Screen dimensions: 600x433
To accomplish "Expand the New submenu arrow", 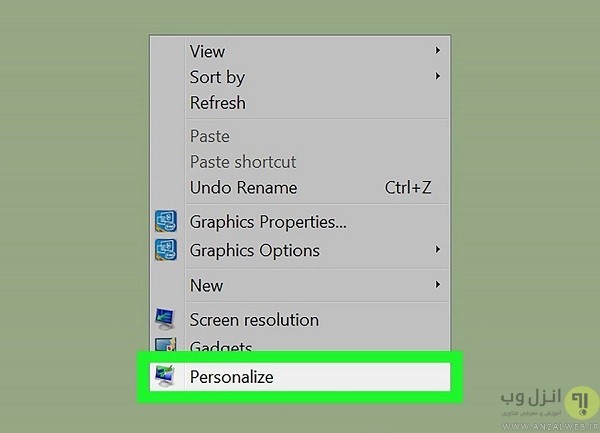I will coord(438,285).
